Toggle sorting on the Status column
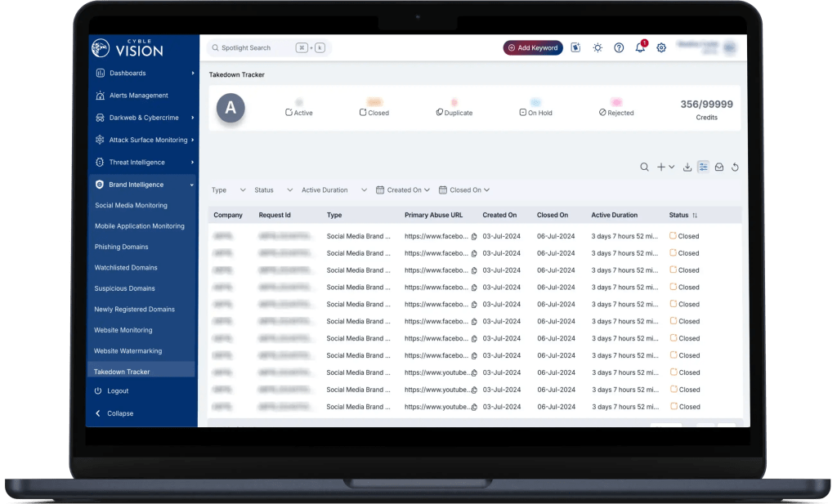This screenshot has height=504, width=837. pos(696,215)
